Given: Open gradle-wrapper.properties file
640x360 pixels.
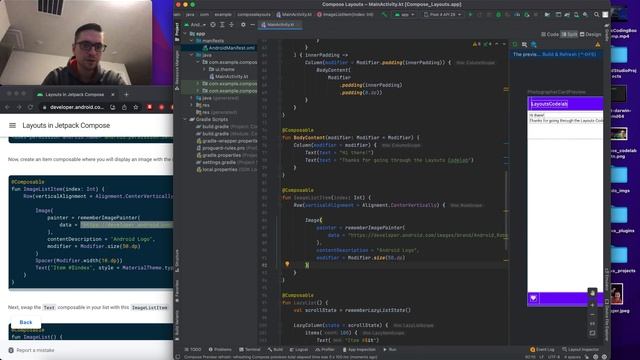Looking at the screenshot, I should 227,141.
